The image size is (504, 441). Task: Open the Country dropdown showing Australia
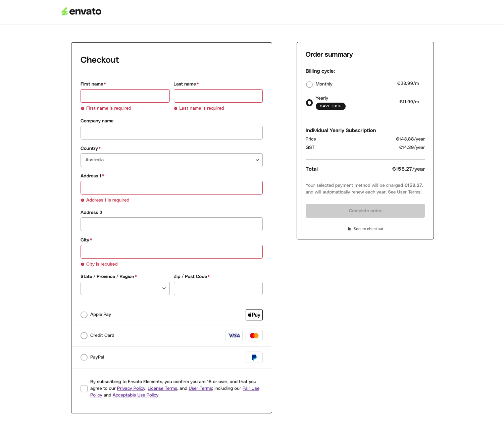pyautogui.click(x=171, y=160)
